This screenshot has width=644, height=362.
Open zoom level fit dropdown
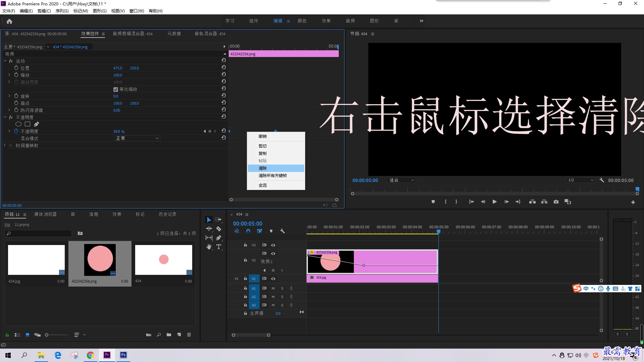[x=401, y=180]
